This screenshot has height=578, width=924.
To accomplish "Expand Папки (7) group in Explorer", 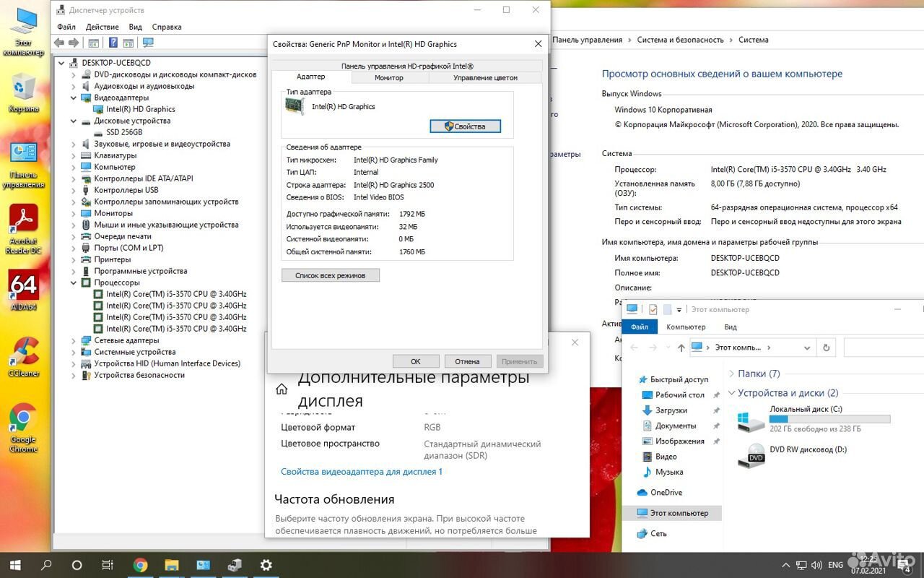I will click(x=732, y=374).
